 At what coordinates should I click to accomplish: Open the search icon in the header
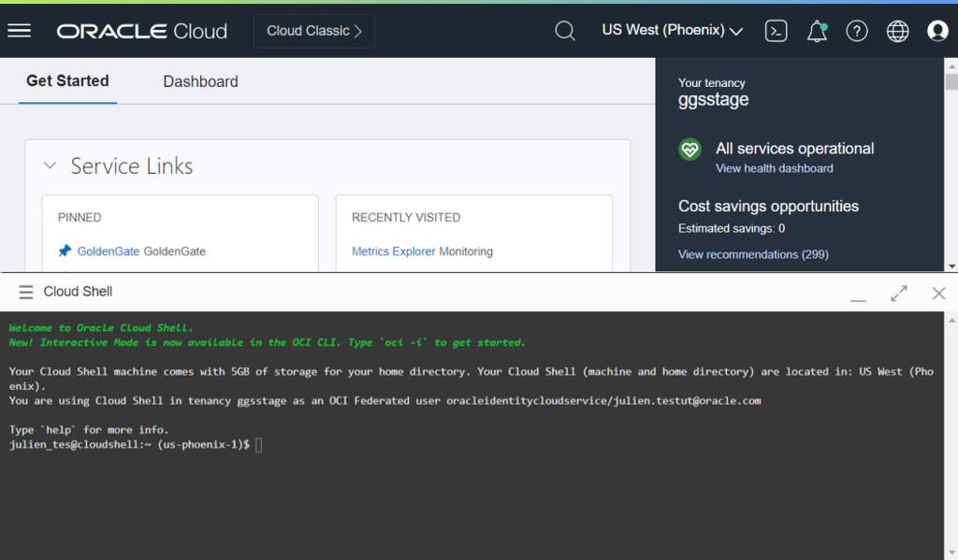pyautogui.click(x=565, y=30)
